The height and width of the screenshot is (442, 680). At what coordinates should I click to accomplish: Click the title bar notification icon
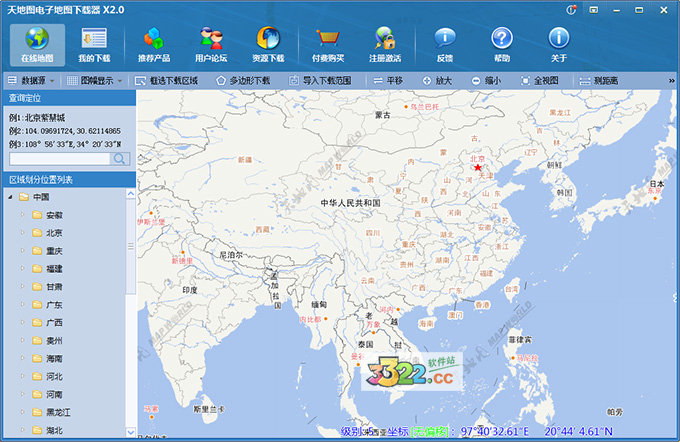[x=571, y=10]
